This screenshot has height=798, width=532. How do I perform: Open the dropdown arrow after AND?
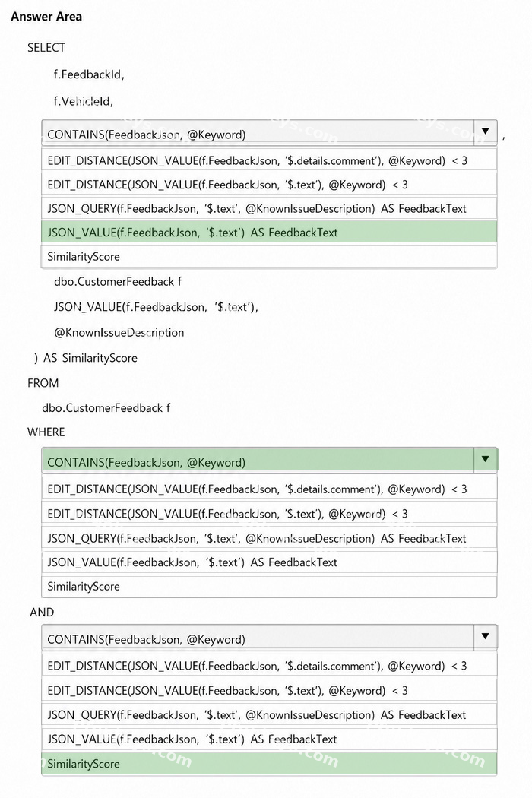pyautogui.click(x=485, y=637)
